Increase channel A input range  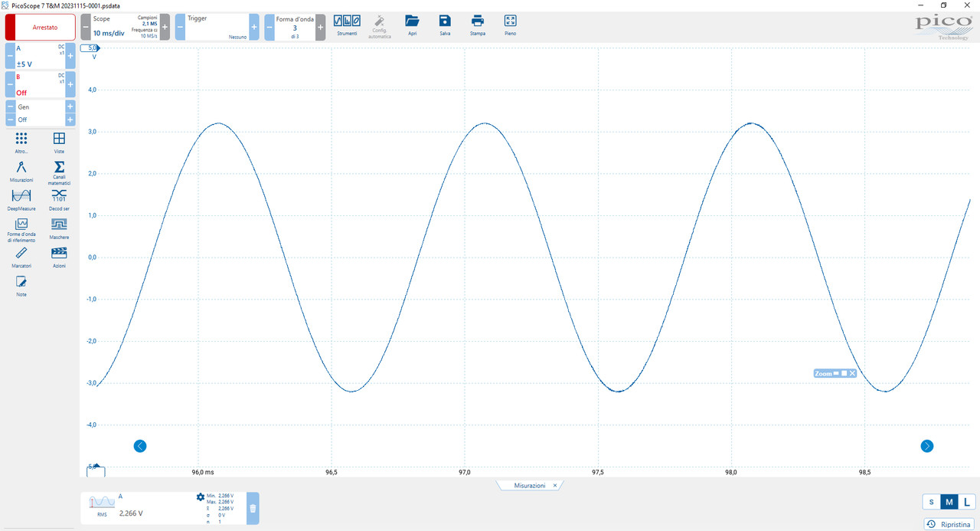coord(70,56)
